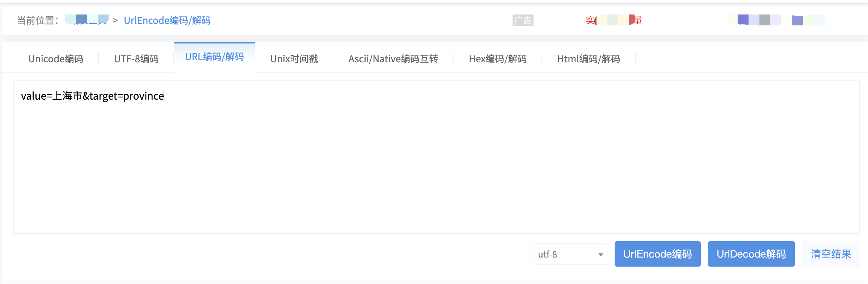Viewport: 868px width, 284px height.
Task: Go to the Unix时间戳 tab
Action: 294,59
